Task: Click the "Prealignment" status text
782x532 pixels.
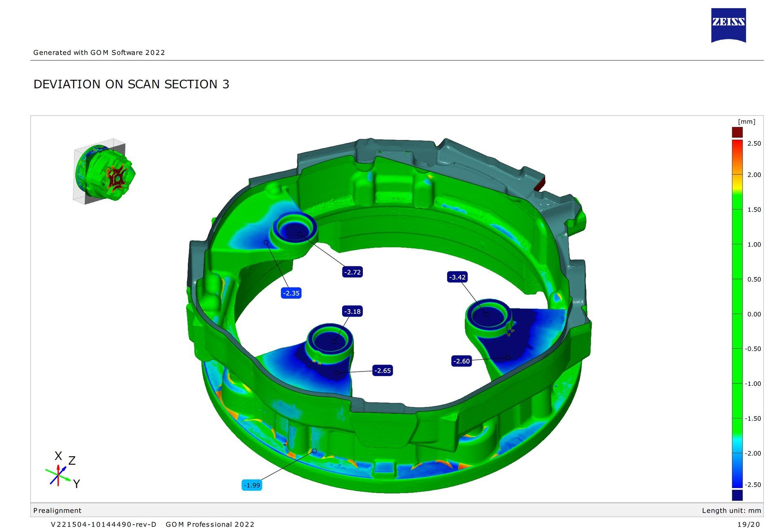Action: coord(57,510)
